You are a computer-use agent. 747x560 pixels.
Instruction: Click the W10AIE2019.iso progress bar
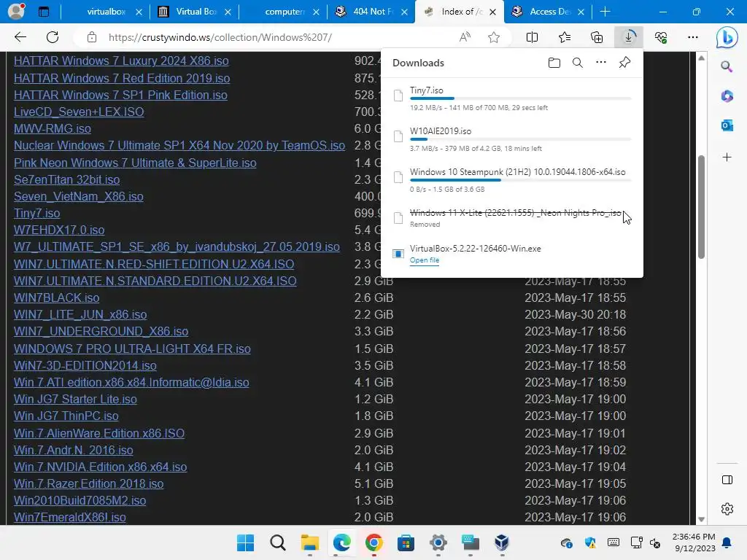(x=520, y=139)
